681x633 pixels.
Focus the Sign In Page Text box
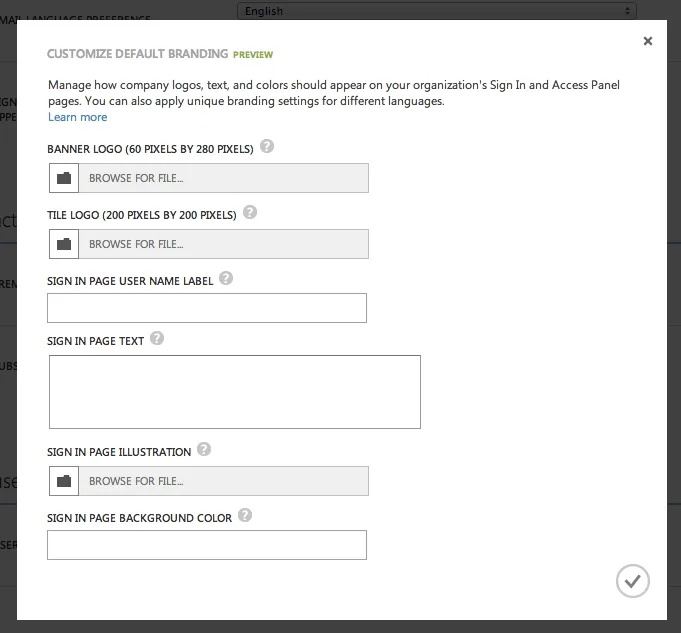(235, 392)
